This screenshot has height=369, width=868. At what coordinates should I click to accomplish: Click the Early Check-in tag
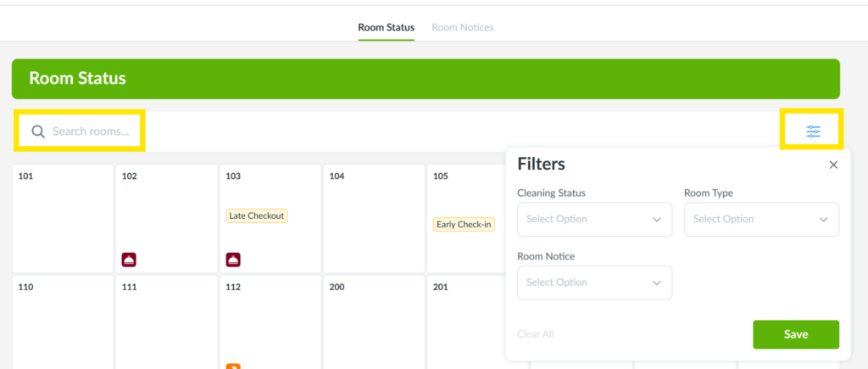coord(464,225)
